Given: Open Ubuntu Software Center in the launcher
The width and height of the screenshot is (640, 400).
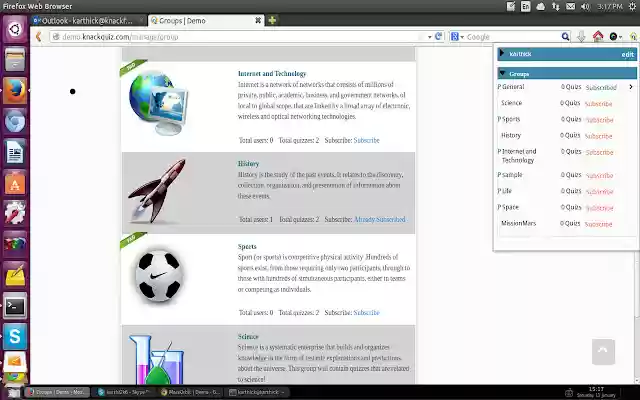Looking at the screenshot, I should point(15,183).
